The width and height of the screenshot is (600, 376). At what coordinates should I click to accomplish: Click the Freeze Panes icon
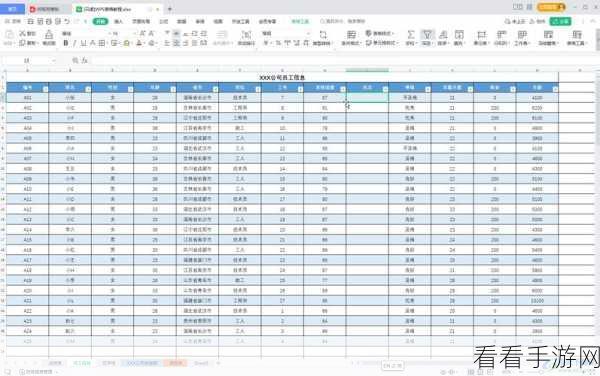coord(548,35)
